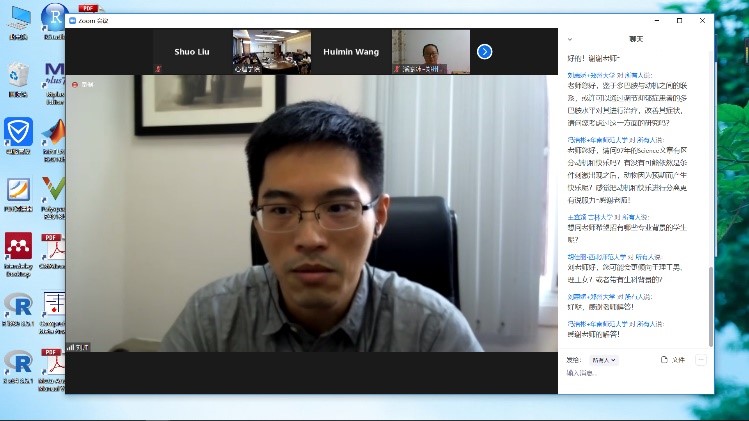Collapse the chat panel using its header chevron

pos(570,39)
